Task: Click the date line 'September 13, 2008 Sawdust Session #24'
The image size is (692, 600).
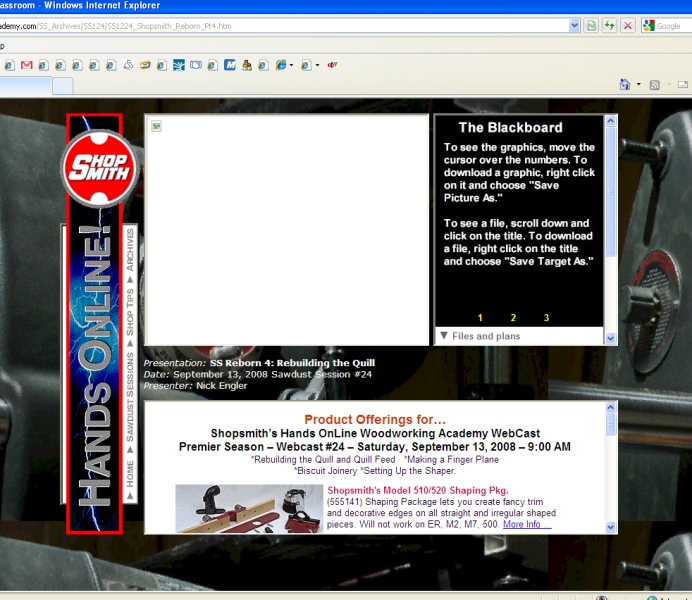Action: coord(272,375)
